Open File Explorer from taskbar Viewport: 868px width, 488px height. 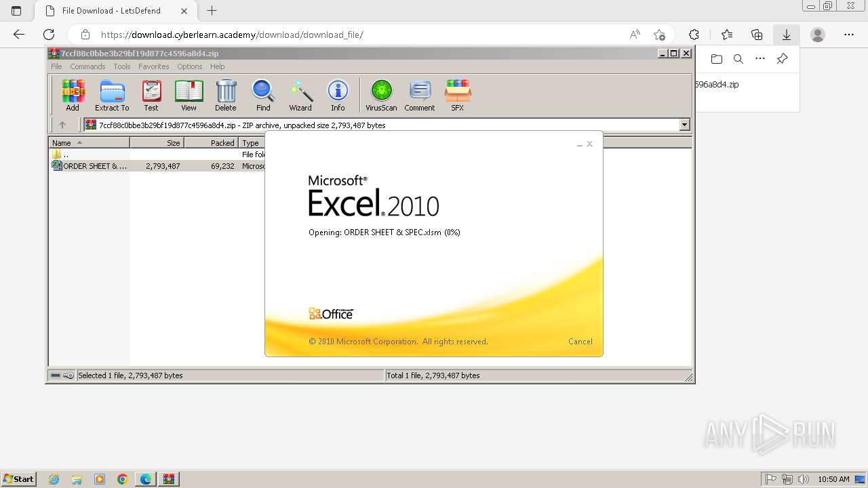pos(77,479)
